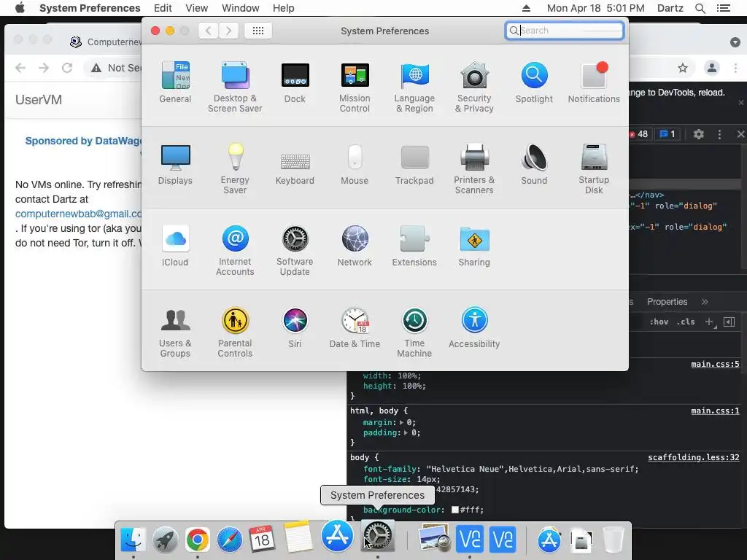Viewport: 747px width, 560px height.
Task: Open Spotlight preferences
Action: click(x=534, y=82)
